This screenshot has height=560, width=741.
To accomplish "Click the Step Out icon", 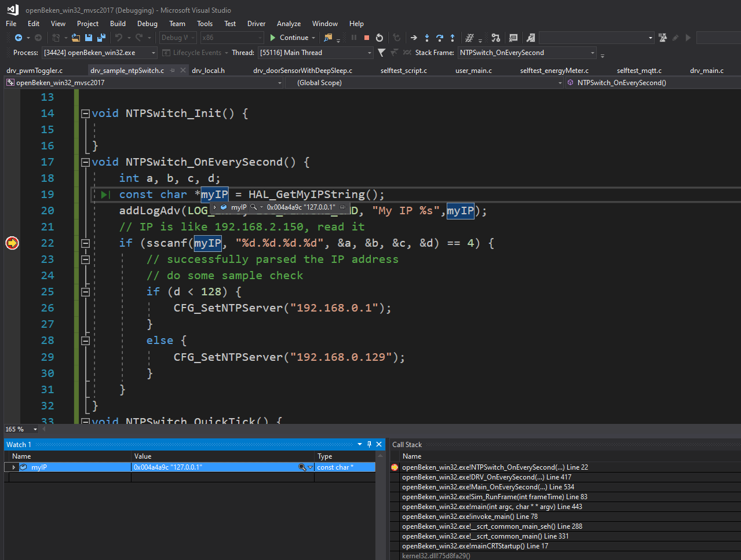I will (452, 38).
